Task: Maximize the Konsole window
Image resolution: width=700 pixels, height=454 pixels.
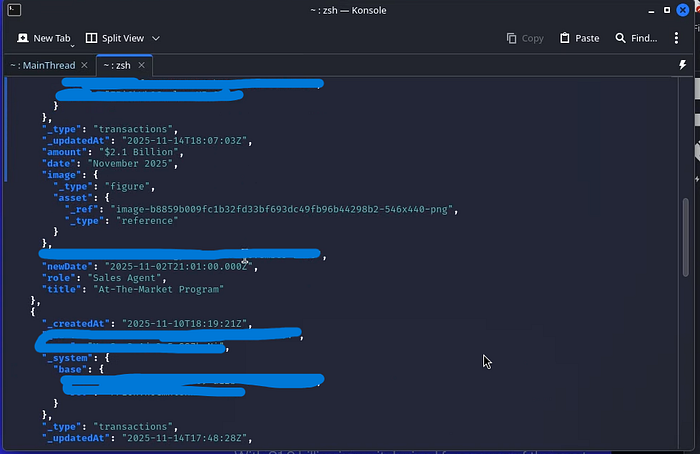Action: [x=667, y=10]
